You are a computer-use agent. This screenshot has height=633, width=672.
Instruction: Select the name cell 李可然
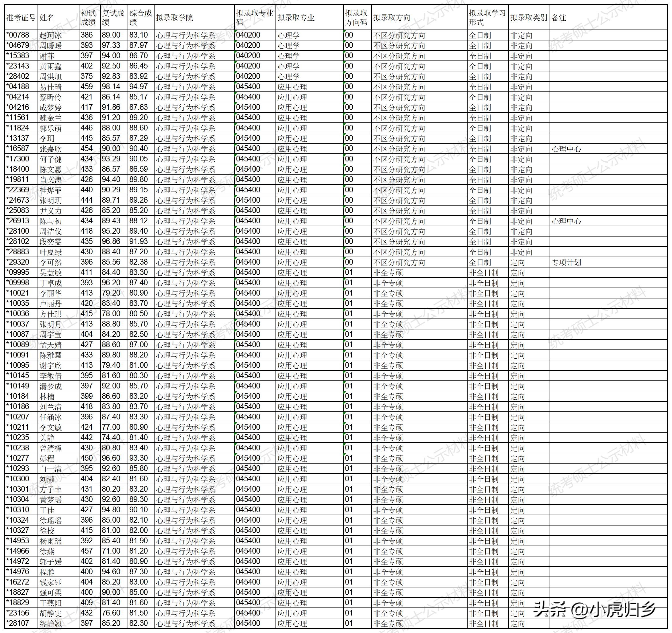click(x=51, y=263)
